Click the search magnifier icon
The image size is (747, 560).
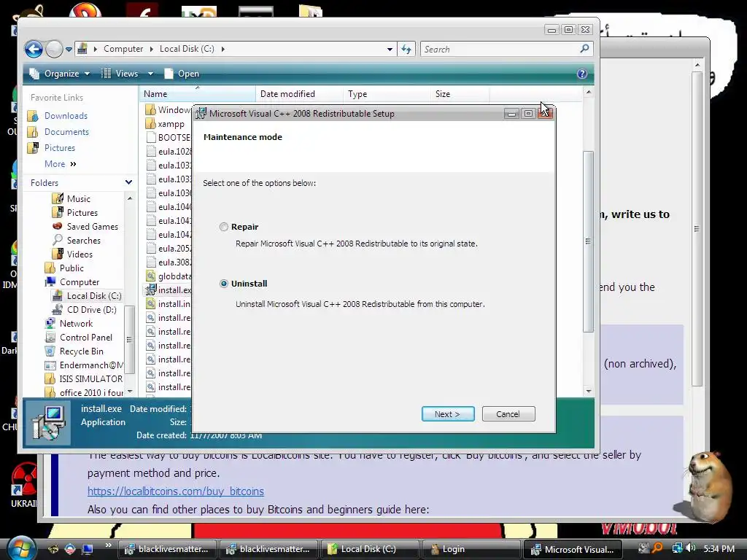(584, 49)
